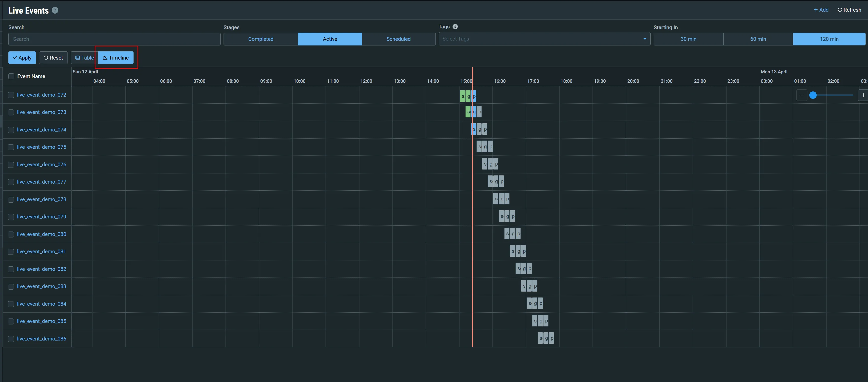868x382 pixels.
Task: Open live_event_demo_082 link
Action: (x=42, y=269)
